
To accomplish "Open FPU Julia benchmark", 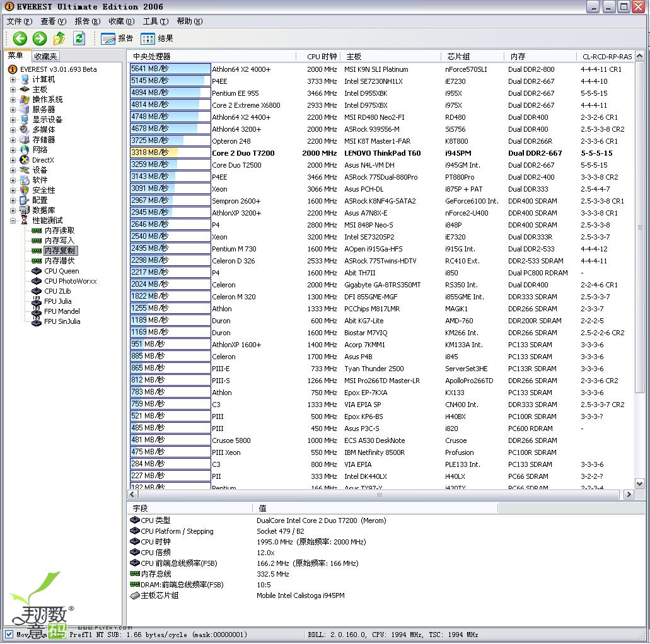I will [x=57, y=301].
